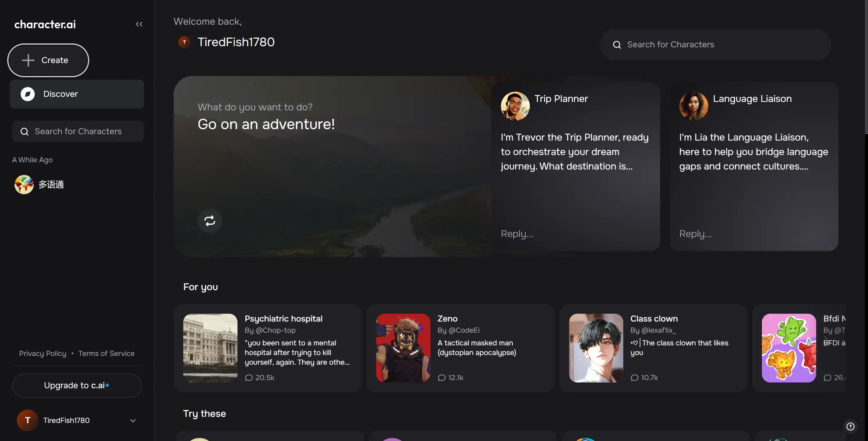Click the Create button
868x441 pixels.
point(48,60)
